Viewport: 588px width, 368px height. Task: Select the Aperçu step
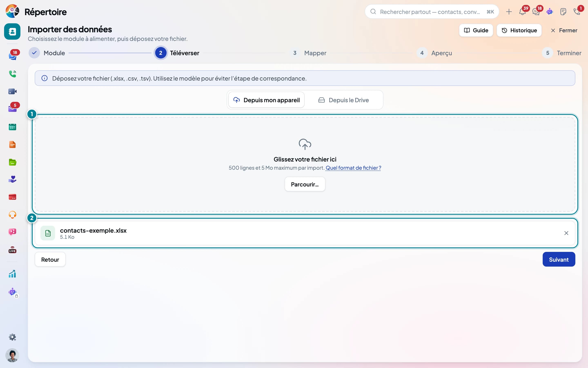tap(434, 53)
